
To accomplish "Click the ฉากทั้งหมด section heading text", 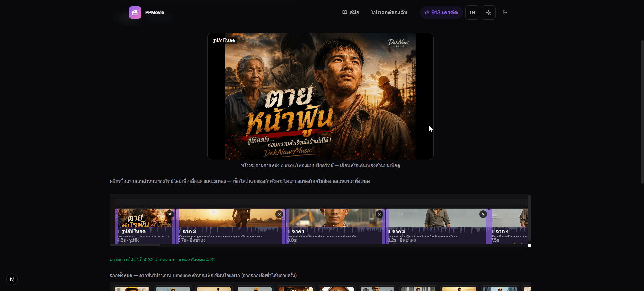I will [x=203, y=275].
